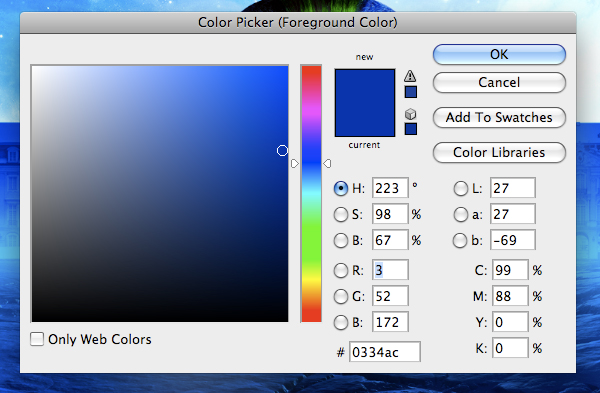Select the Lab a channel radio button
This screenshot has height=393, width=600.
tap(460, 214)
